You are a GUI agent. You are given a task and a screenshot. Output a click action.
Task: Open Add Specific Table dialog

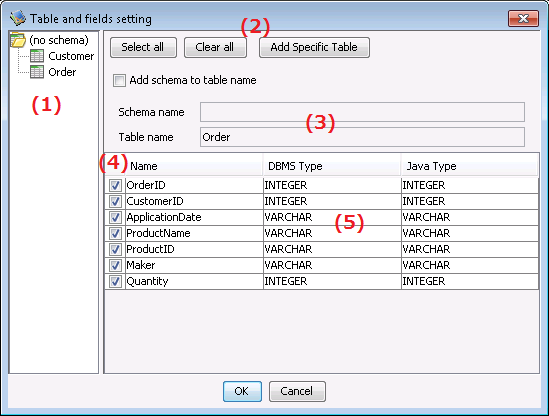click(314, 47)
